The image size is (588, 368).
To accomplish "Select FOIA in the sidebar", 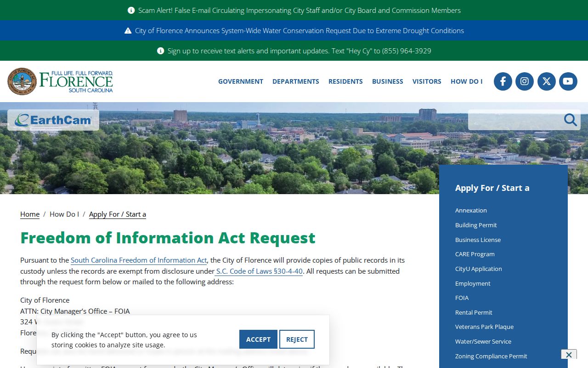I will click(x=462, y=298).
